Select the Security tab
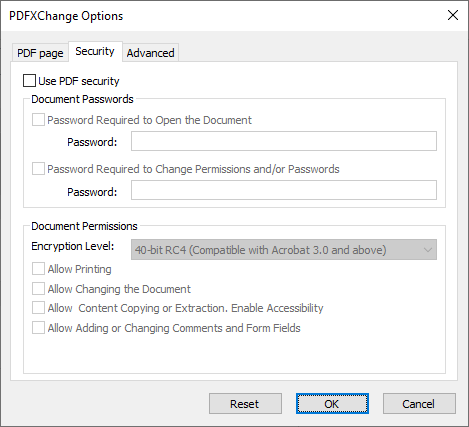469x427 pixels. 95,51
